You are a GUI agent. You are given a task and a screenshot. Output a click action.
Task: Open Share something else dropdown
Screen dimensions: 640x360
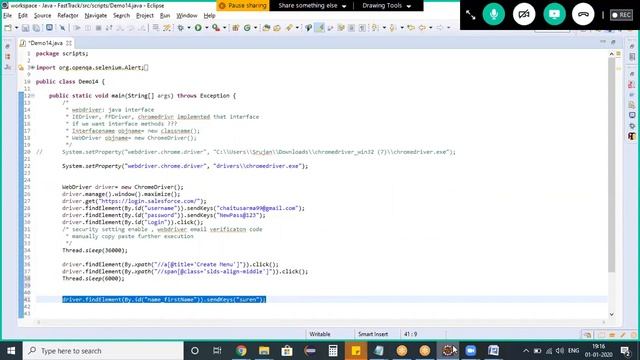tap(312, 6)
